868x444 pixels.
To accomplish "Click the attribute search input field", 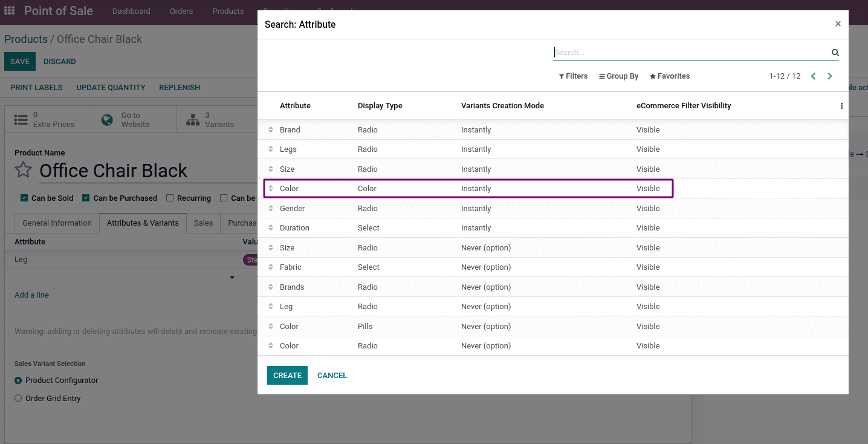I will click(x=691, y=53).
